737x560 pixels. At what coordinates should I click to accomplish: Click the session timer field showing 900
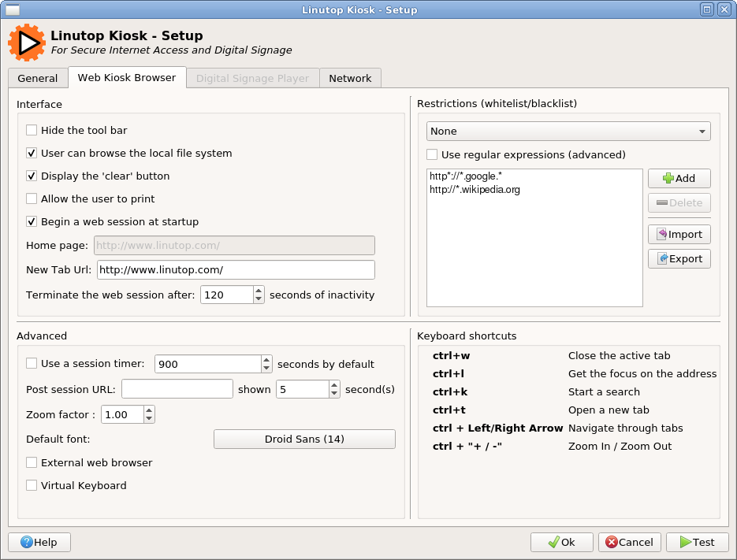click(x=208, y=364)
